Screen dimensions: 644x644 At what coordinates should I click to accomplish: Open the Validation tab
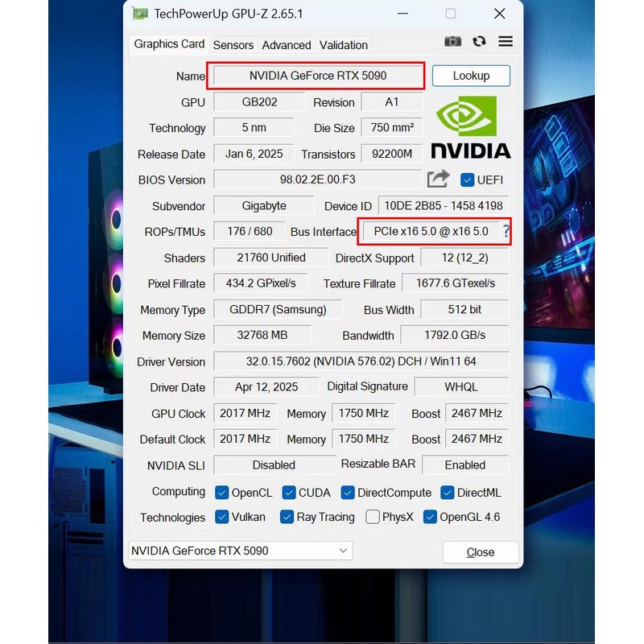(344, 45)
